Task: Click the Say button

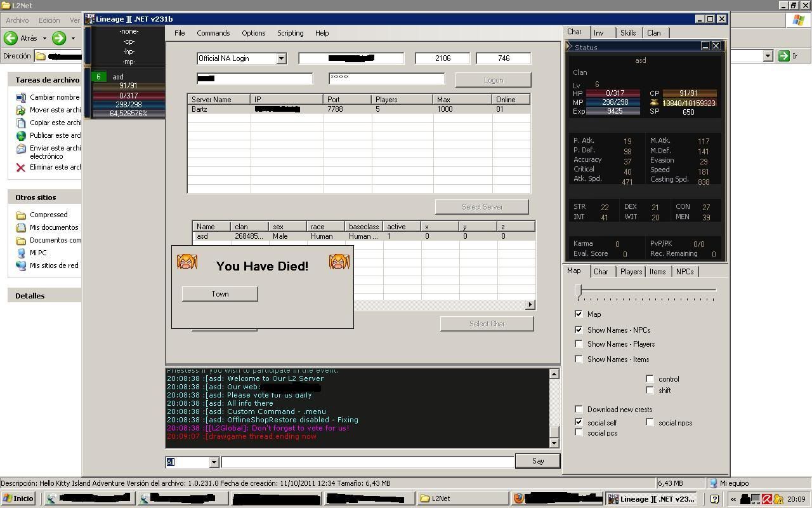Action: coord(537,461)
